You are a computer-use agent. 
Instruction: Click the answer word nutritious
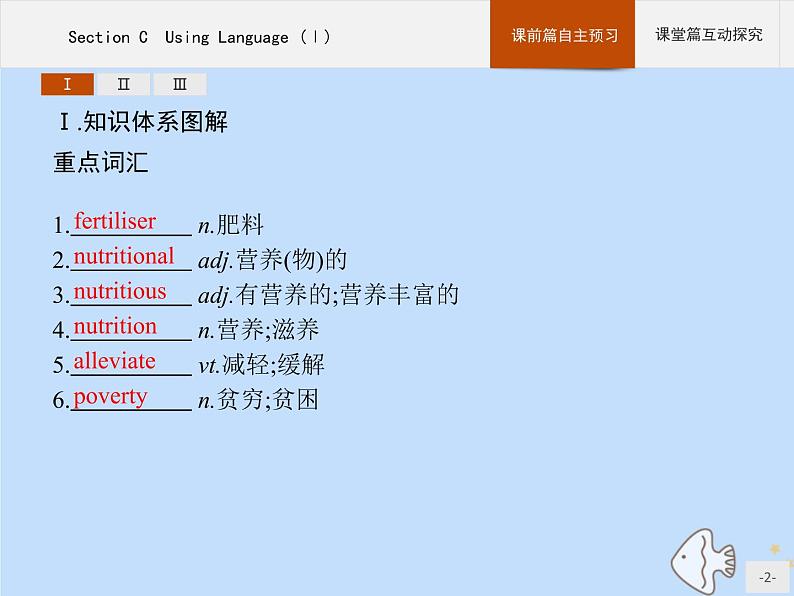pos(120,292)
